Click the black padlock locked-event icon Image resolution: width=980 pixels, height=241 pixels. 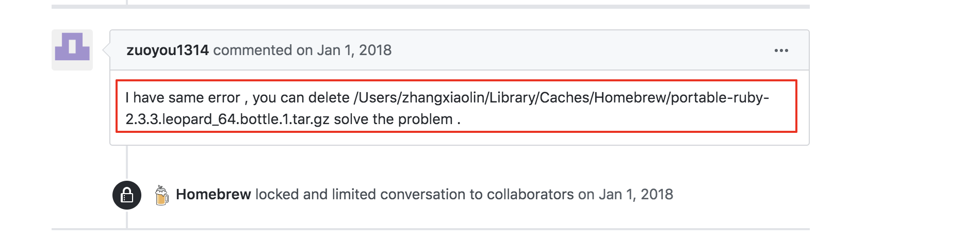click(x=127, y=195)
